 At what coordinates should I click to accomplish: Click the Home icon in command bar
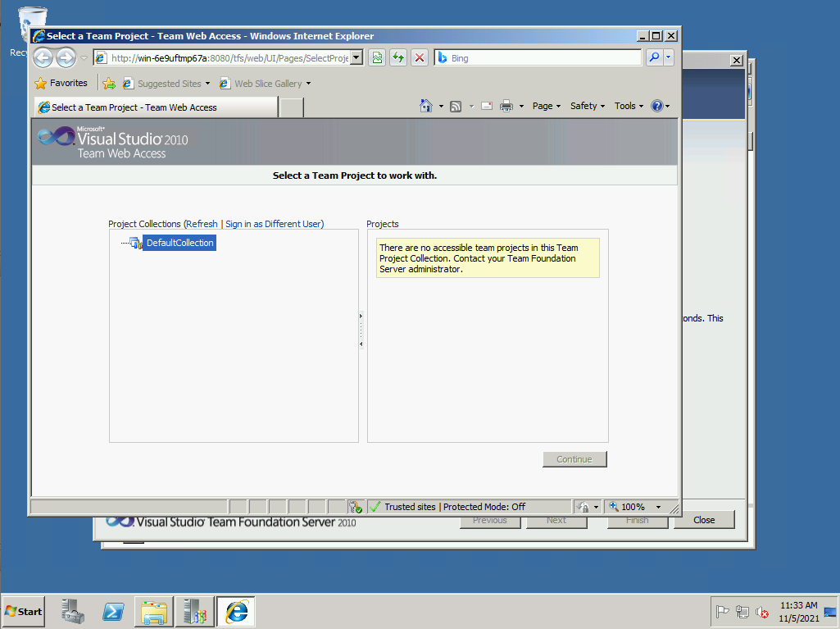425,106
